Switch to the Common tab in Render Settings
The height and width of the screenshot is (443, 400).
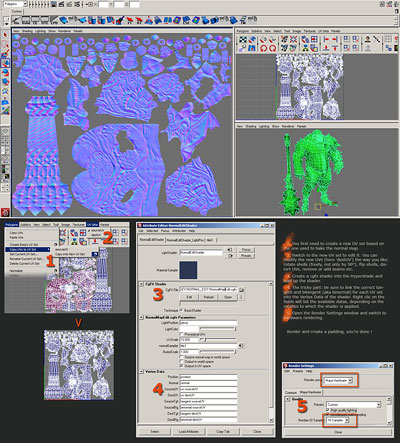point(291,392)
